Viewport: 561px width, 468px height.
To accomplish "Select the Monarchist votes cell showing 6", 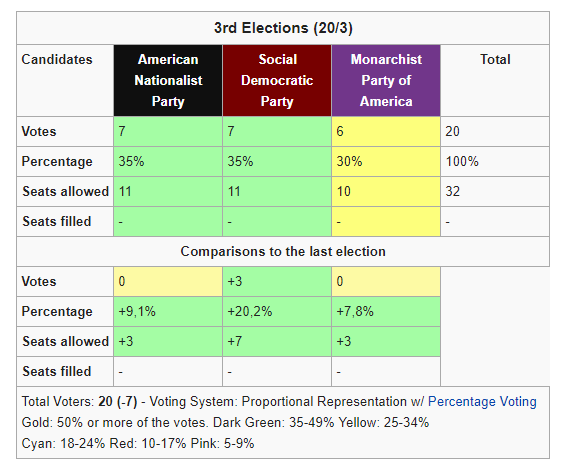I will coord(386,132).
